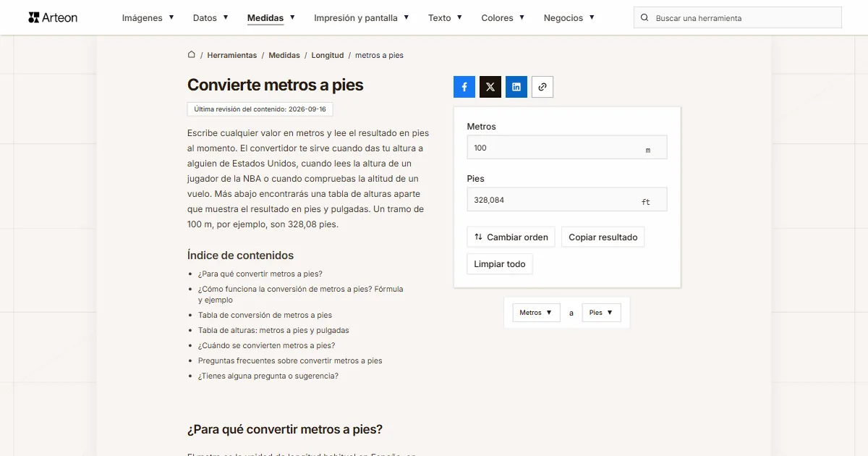Screen dimensions: 868x456
Task: Open the Impresión y pantalla menu
Action: pyautogui.click(x=362, y=18)
